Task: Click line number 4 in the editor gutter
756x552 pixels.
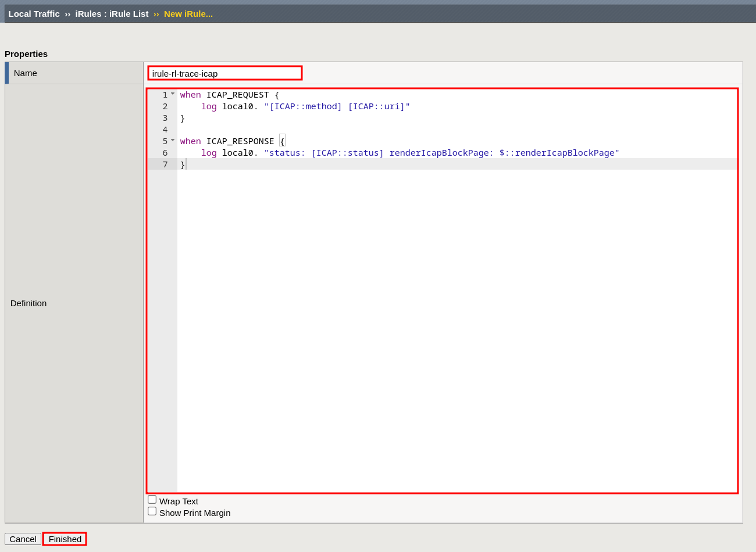Action: 165,130
